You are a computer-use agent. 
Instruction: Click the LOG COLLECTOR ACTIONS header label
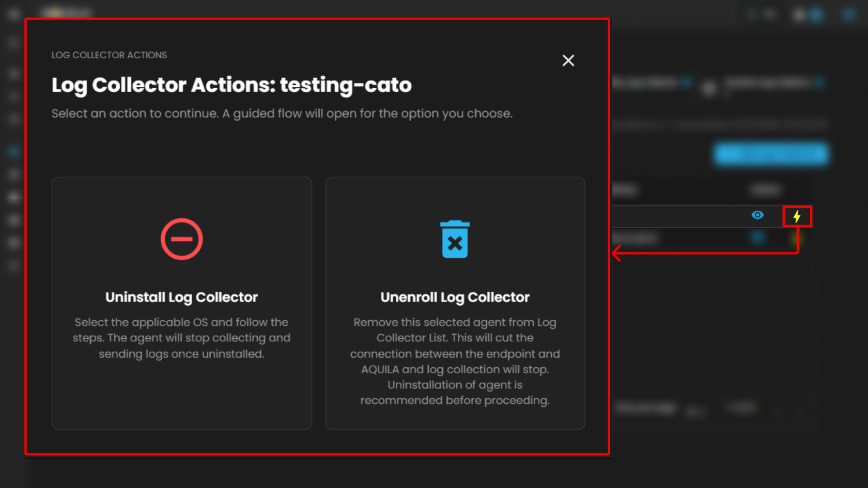point(109,55)
